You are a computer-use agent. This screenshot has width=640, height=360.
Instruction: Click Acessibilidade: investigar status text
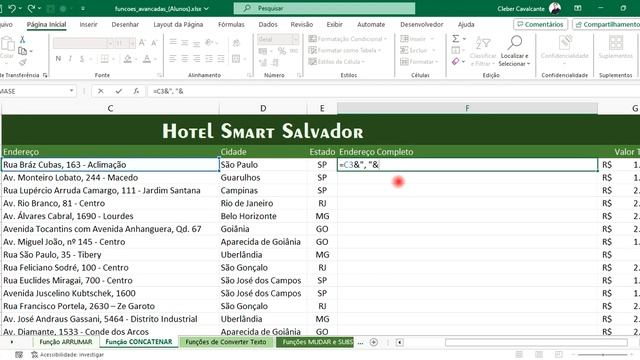[x=72, y=355]
